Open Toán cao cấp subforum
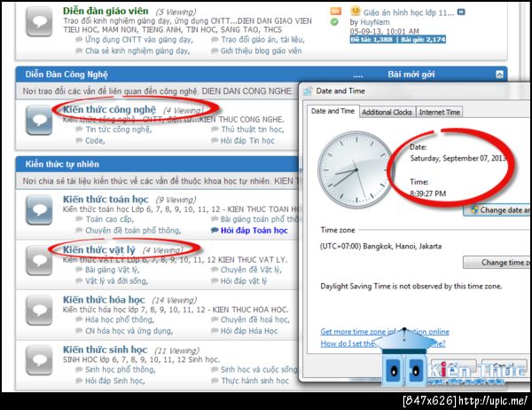Image resolution: width=532 pixels, height=410 pixels. point(110,219)
